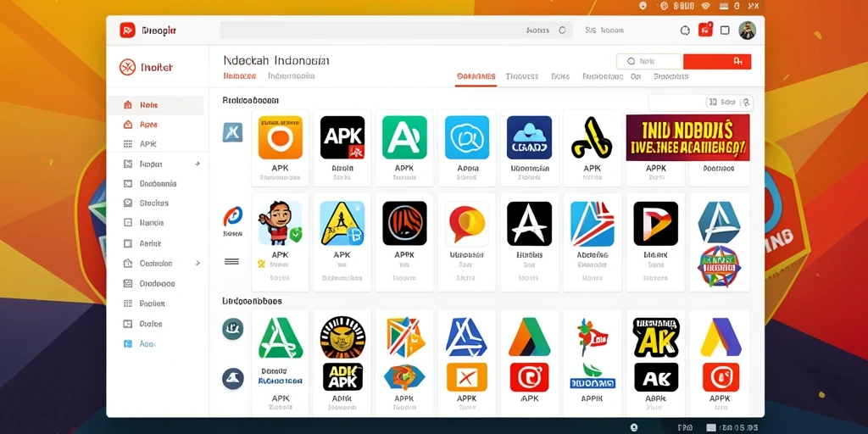Select the red home icon in the sidebar
Screen dimensions: 868x434
(x=128, y=104)
